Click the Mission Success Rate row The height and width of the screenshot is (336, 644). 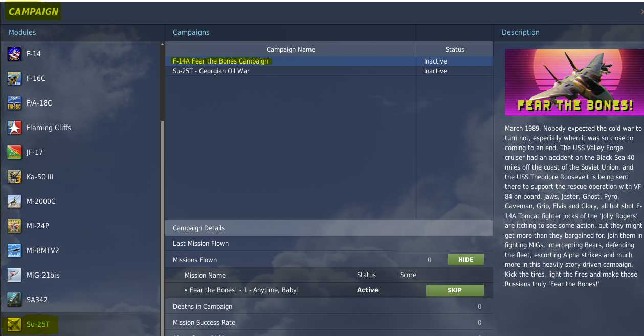[x=329, y=323]
